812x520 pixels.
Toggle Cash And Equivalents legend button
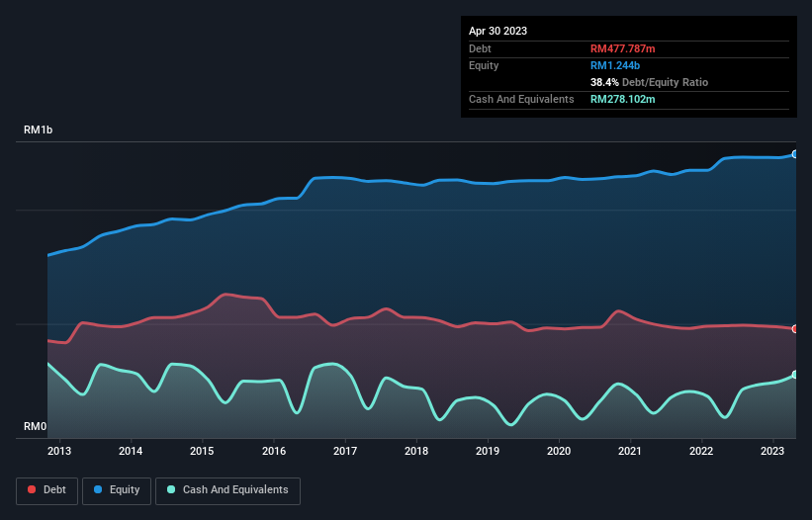click(227, 490)
